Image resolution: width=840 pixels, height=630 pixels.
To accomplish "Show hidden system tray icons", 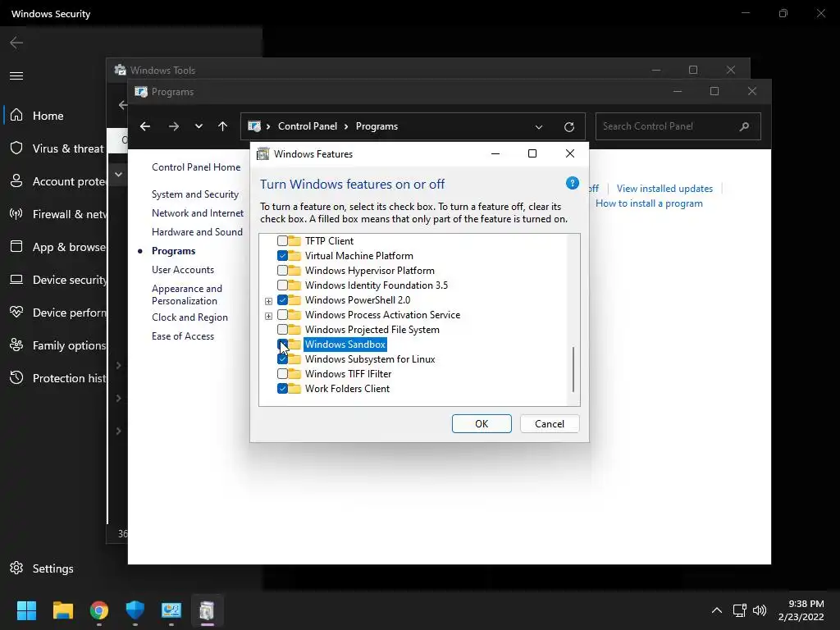I will 717,610.
